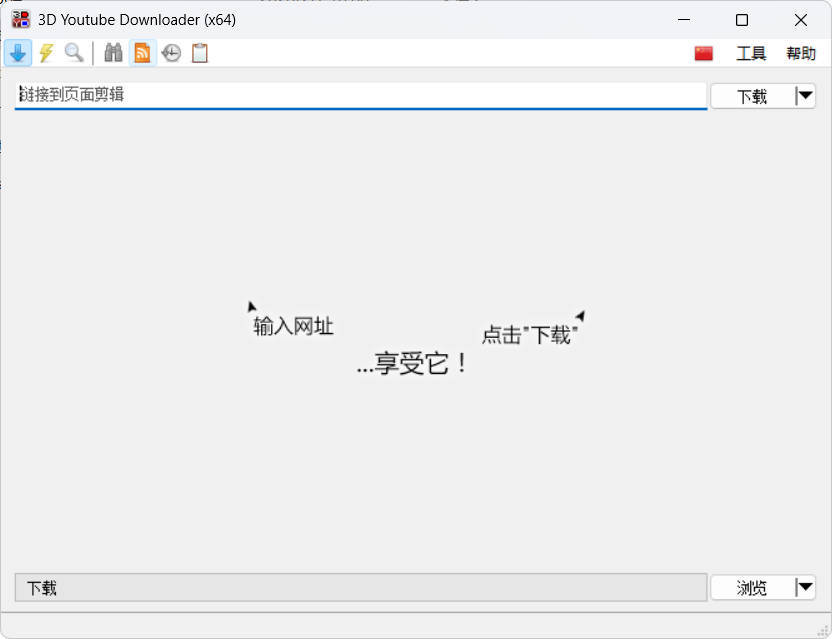Open download history via clock icon

pyautogui.click(x=170, y=52)
